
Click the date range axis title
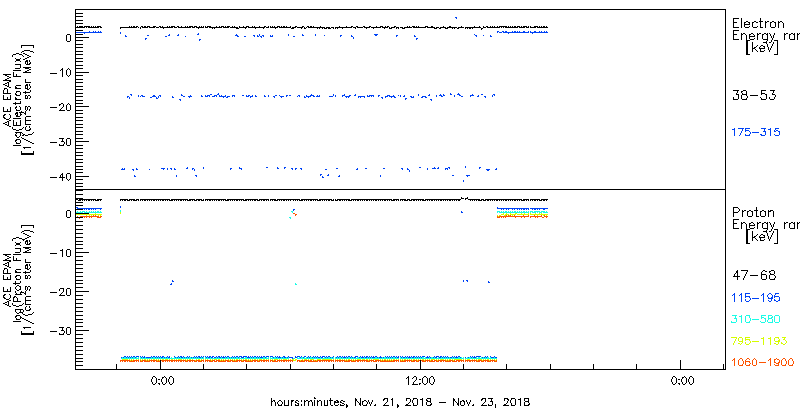tap(401, 402)
